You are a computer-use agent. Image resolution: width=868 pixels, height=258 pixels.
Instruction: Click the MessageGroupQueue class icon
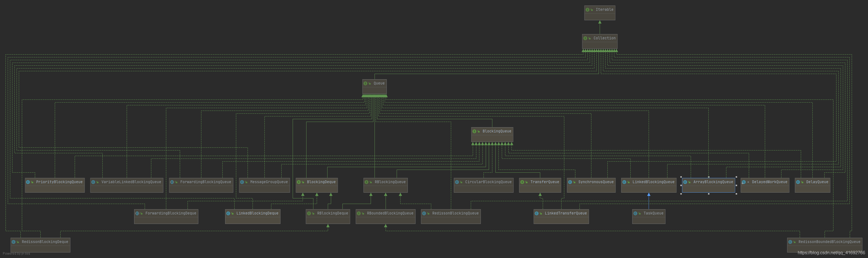pyautogui.click(x=242, y=182)
